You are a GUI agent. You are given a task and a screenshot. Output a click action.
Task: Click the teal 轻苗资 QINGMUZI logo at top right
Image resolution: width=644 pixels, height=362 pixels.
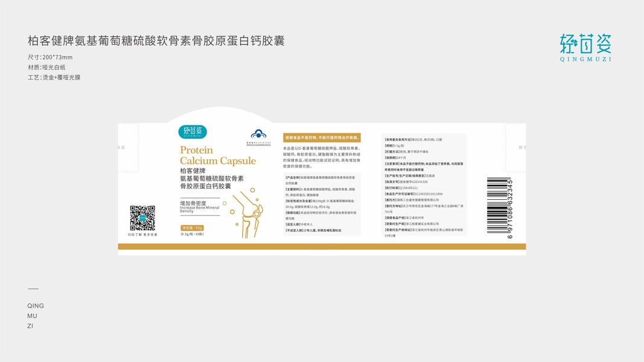[x=585, y=48]
